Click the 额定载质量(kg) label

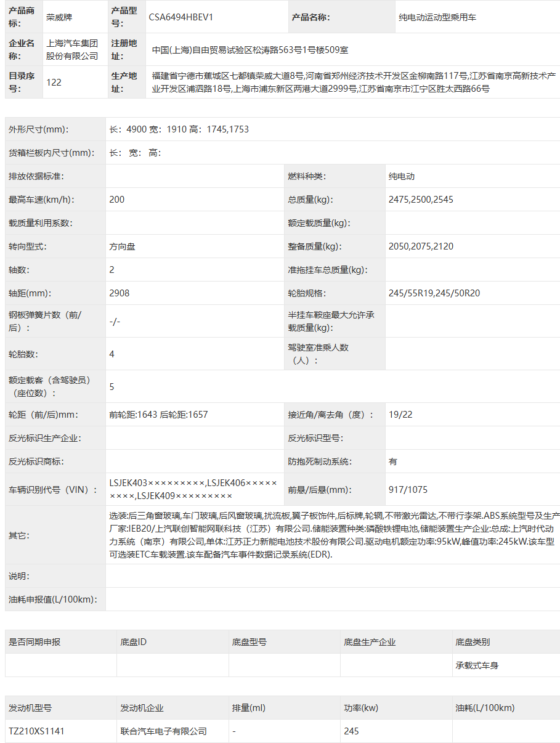click(x=319, y=223)
